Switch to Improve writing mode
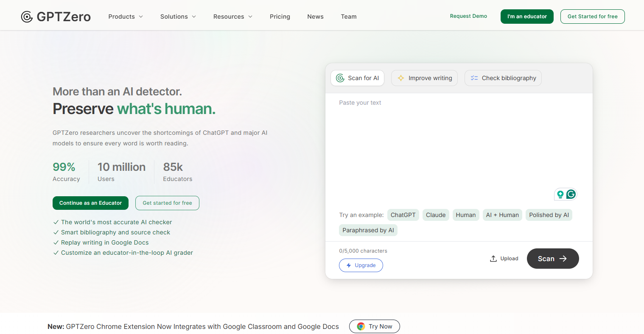The height and width of the screenshot is (334, 644). pyautogui.click(x=424, y=78)
